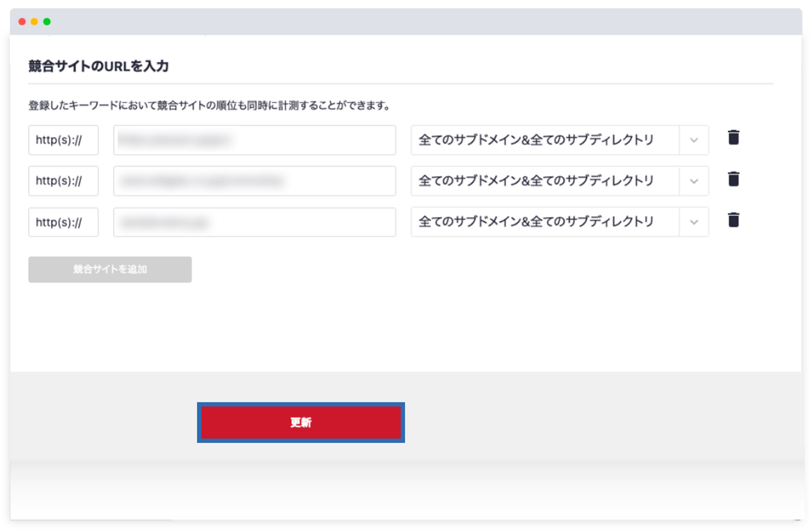Click the trash icon on the first competitor row
The height and width of the screenshot is (530, 812).
click(x=734, y=137)
